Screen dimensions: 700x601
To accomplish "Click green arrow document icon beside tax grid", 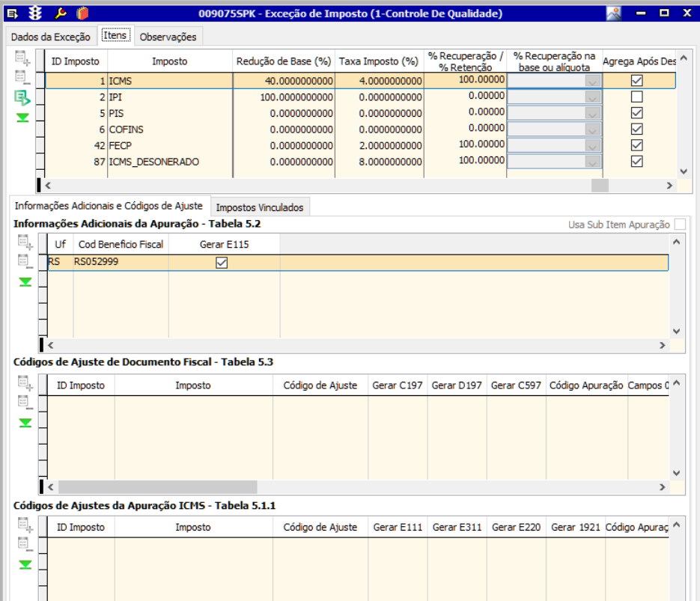I will [23, 97].
